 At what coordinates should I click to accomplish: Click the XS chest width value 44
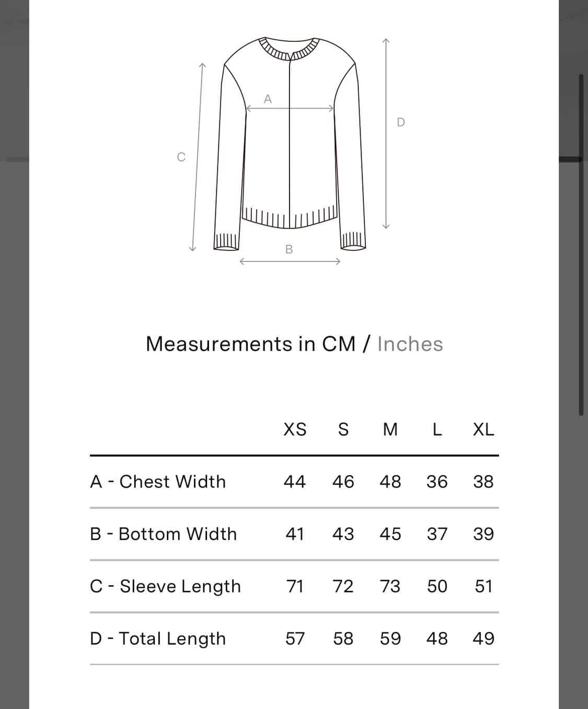295,482
